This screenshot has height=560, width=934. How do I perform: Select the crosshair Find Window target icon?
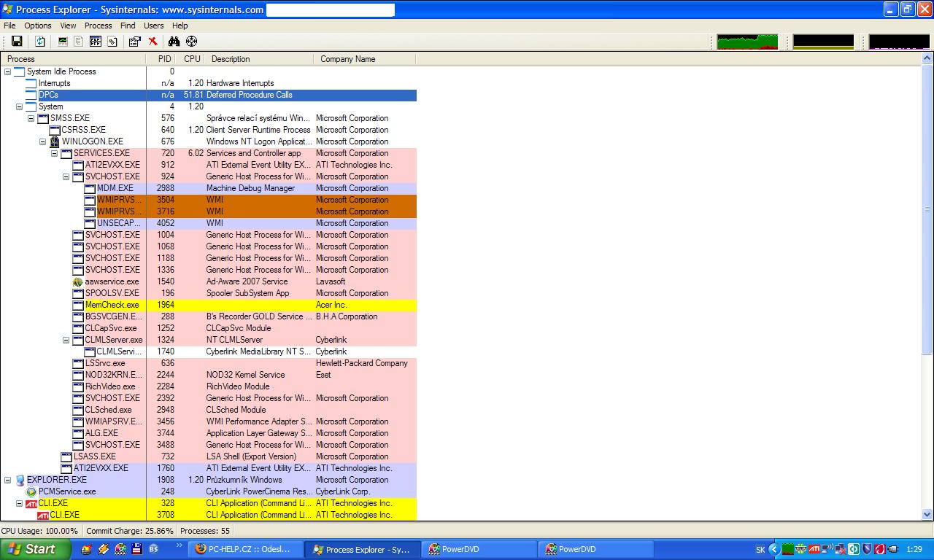pyautogui.click(x=191, y=42)
